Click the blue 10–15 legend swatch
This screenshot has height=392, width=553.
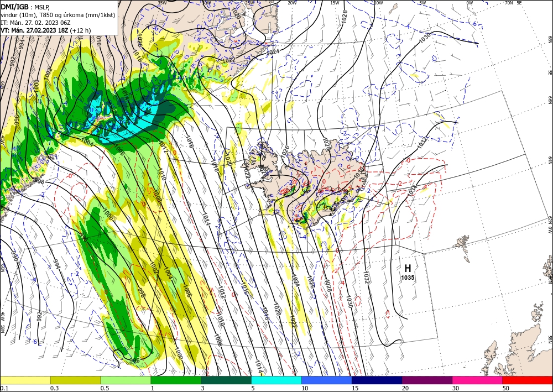pyautogui.click(x=327, y=380)
